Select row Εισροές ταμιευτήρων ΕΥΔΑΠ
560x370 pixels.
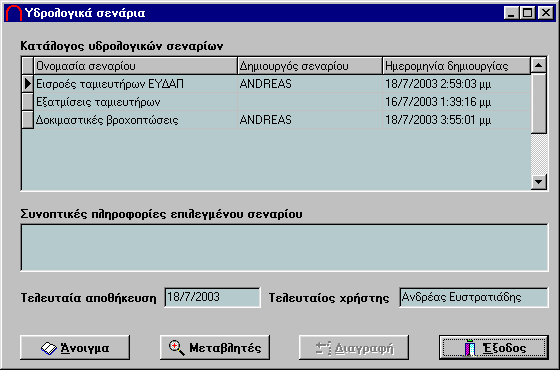pyautogui.click(x=276, y=84)
